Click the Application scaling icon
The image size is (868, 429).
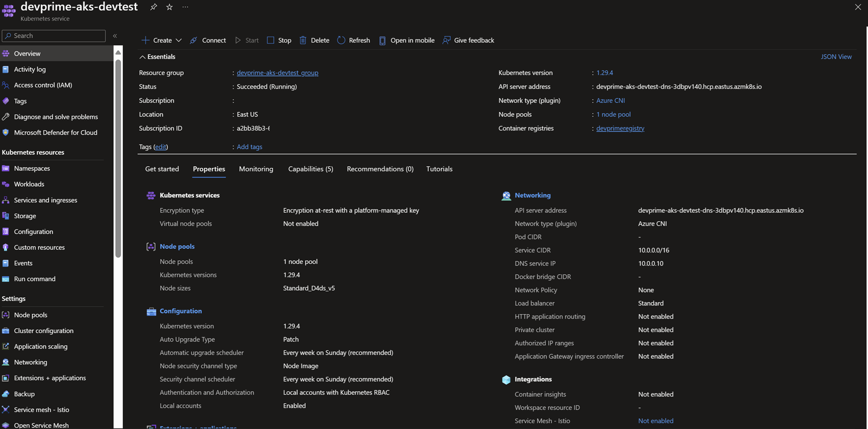6,346
